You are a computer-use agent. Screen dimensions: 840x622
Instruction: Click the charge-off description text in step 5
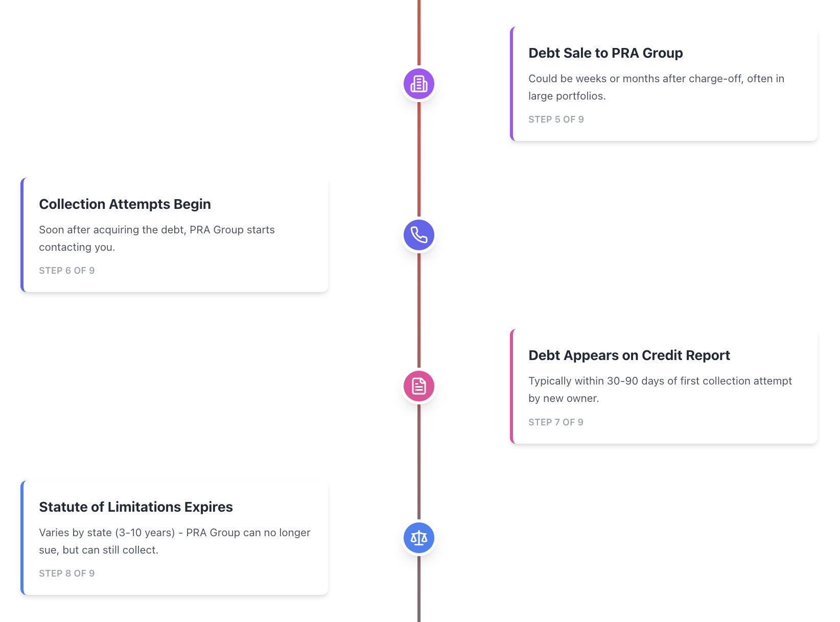[x=656, y=87]
